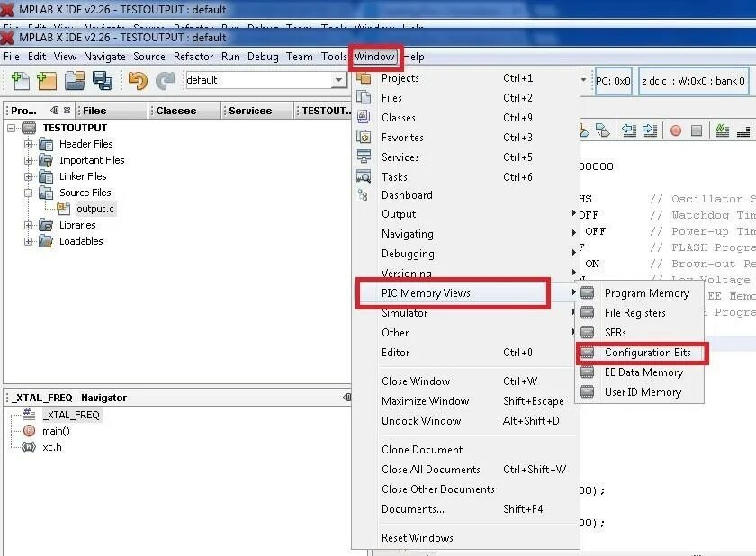This screenshot has width=756, height=556.
Task: Open the Output submenu
Action: (467, 214)
